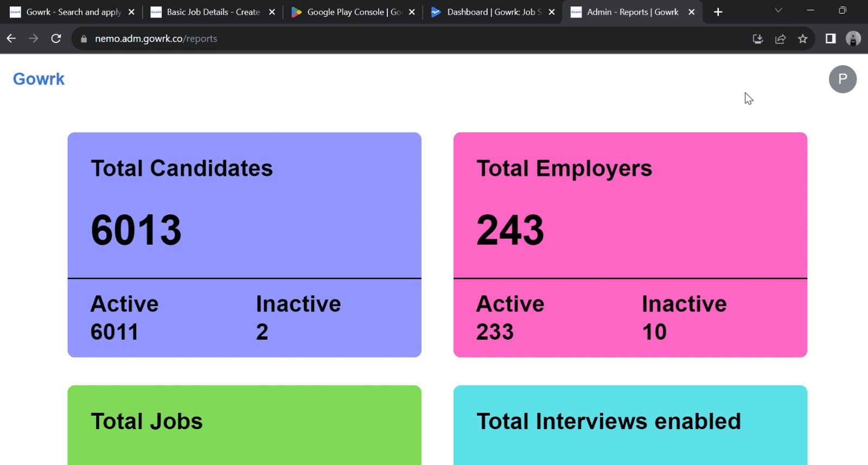Click the Gowrk logo link
Screen dimensions: 868x465
click(x=39, y=79)
